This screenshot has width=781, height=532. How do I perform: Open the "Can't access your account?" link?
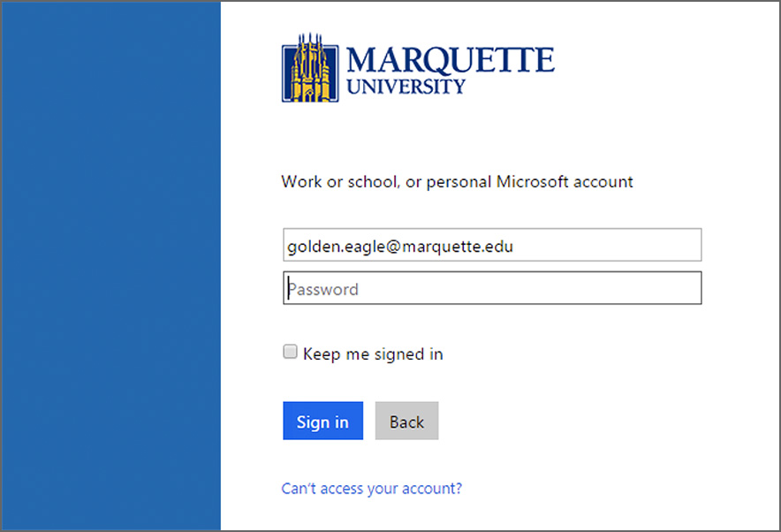coord(371,488)
